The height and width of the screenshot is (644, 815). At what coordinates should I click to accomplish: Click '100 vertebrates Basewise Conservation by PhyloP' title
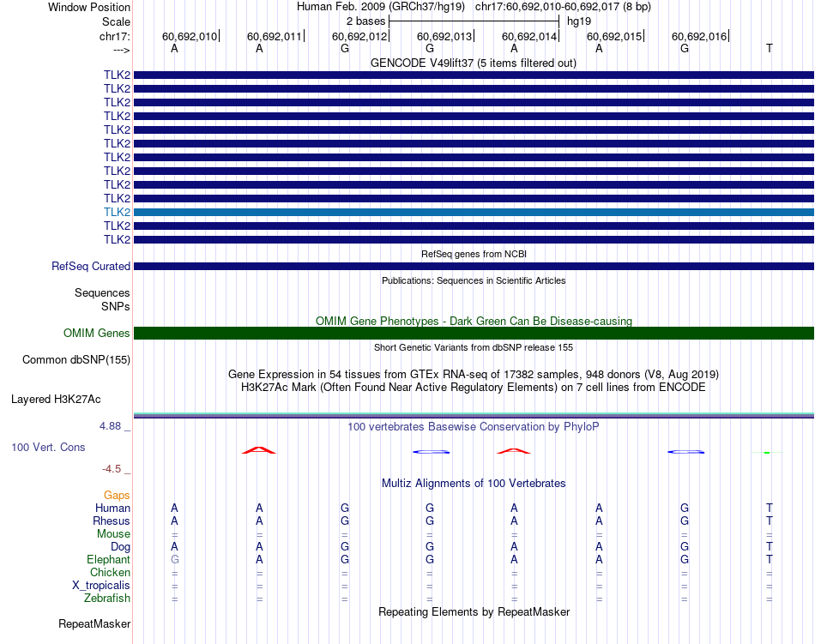474,426
